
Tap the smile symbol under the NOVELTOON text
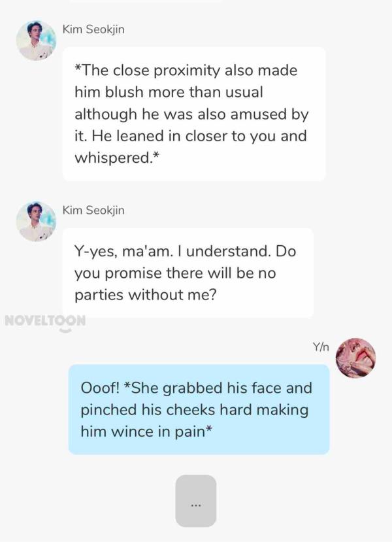pyautogui.click(x=65, y=330)
